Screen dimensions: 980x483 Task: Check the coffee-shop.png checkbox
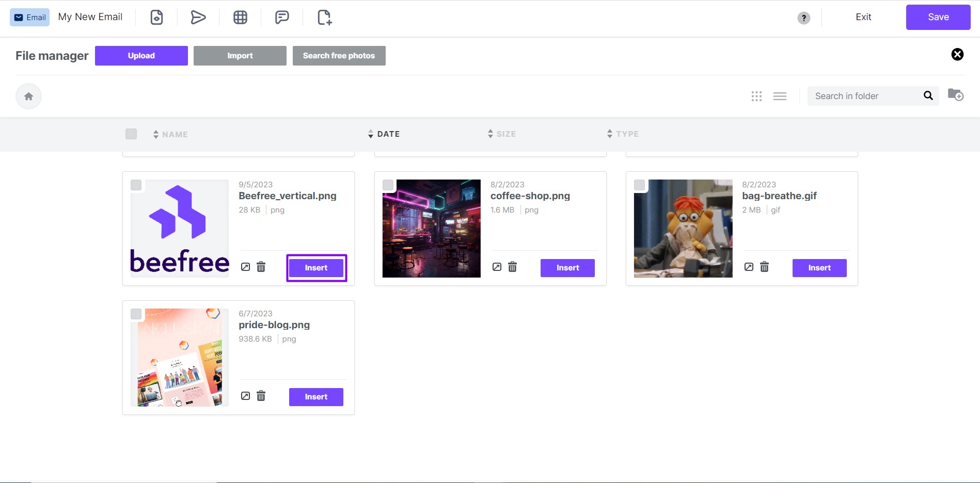point(388,185)
